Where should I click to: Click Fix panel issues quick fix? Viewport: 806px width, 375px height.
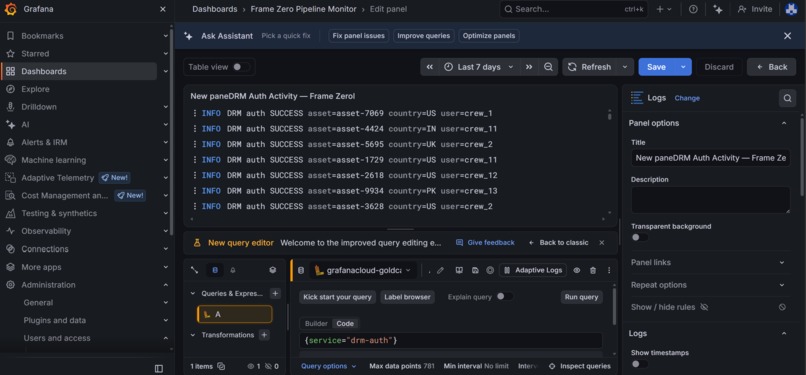[x=358, y=36]
